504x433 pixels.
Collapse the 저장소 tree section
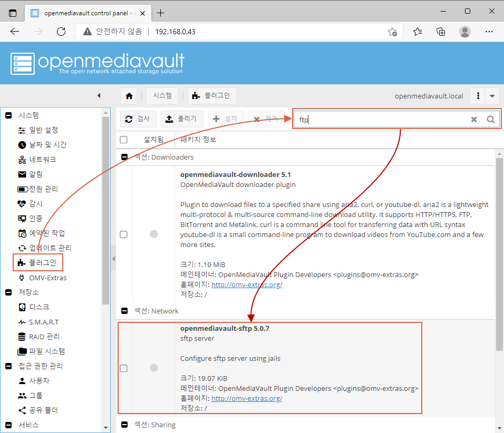click(8, 292)
